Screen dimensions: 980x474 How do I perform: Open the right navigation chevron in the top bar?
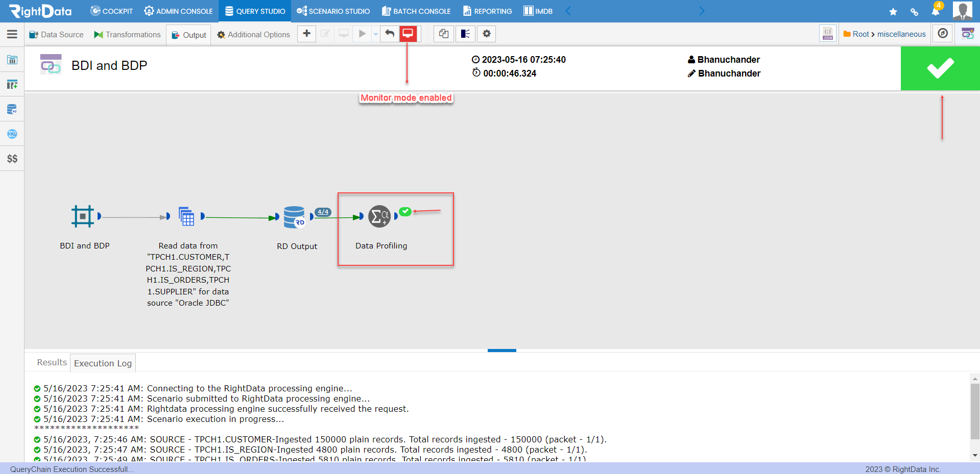[702, 11]
